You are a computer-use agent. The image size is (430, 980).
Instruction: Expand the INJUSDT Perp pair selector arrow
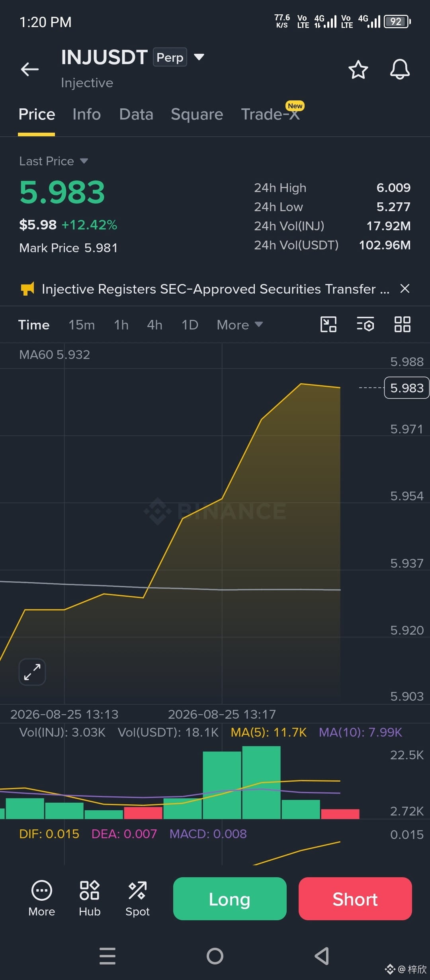click(199, 57)
